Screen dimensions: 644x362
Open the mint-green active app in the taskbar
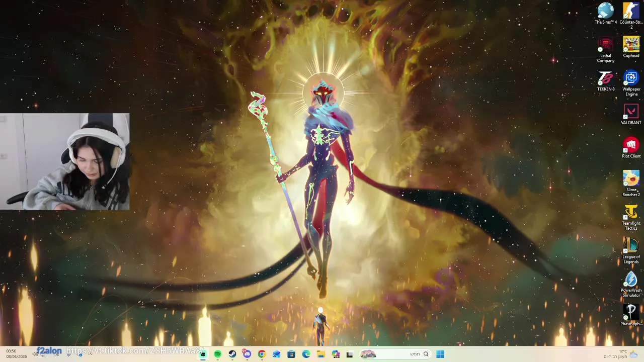tap(203, 354)
